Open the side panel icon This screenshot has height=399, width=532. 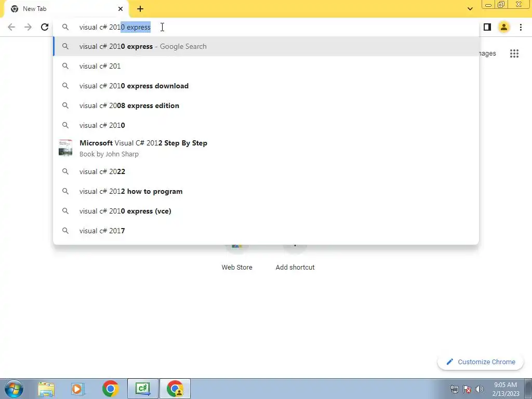tap(487, 27)
